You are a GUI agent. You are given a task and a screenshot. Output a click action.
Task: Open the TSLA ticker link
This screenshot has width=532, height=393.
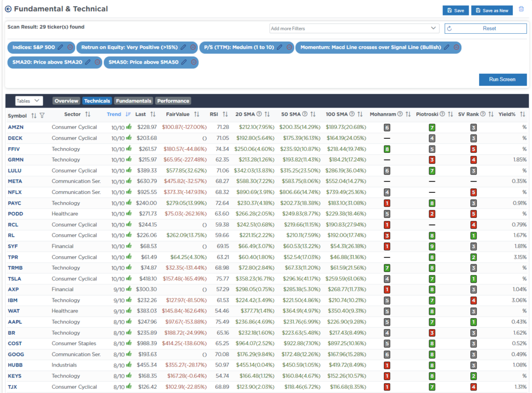pos(15,279)
